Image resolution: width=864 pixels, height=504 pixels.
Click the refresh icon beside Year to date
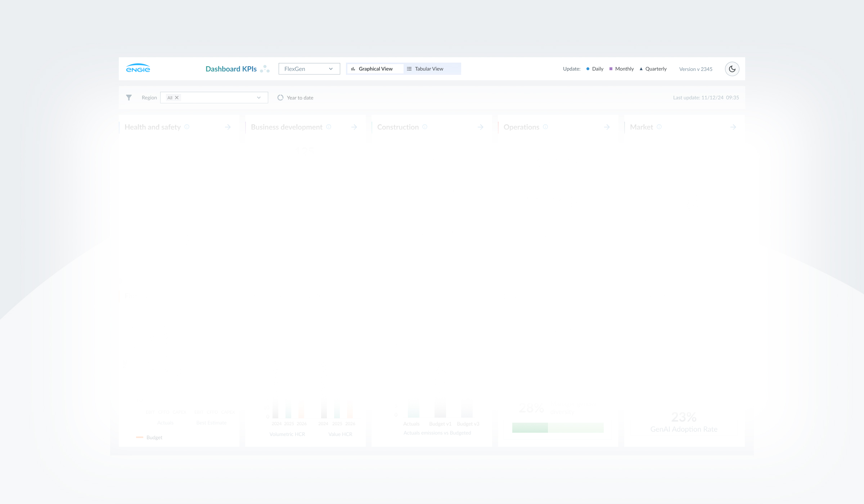click(280, 97)
